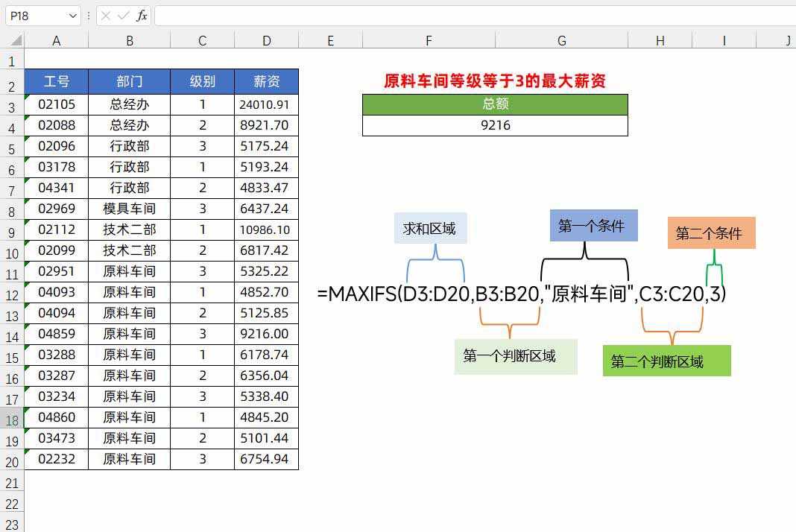
Task: Click the red title 原料车间等级等于3的最大薪资
Action: (x=495, y=80)
